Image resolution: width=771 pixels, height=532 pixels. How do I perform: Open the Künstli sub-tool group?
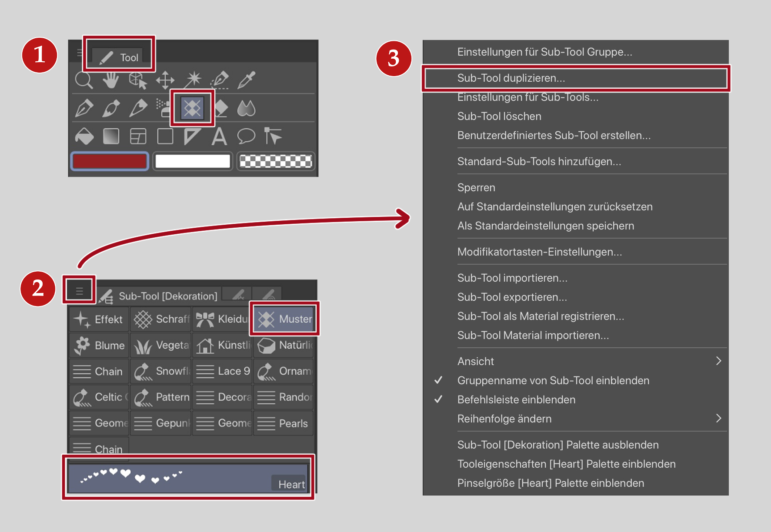tap(222, 345)
